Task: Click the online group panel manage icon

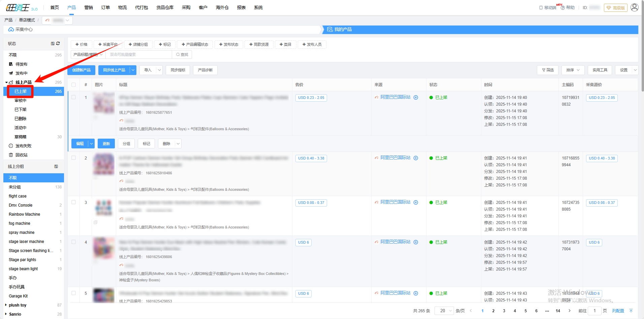Action: coord(56,167)
